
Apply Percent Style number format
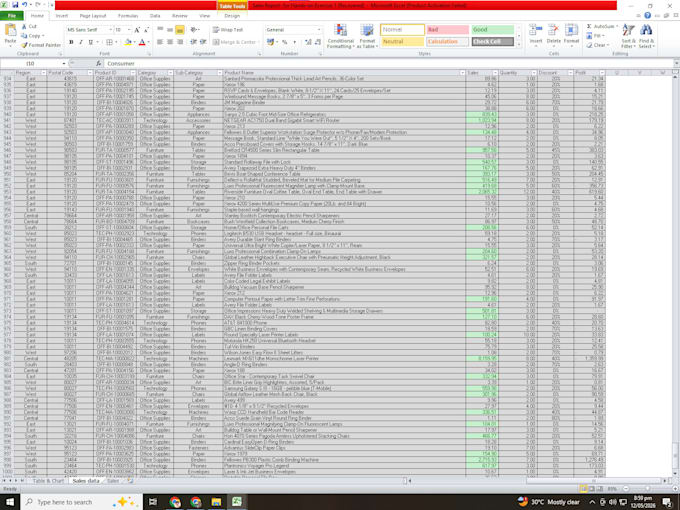(x=284, y=42)
